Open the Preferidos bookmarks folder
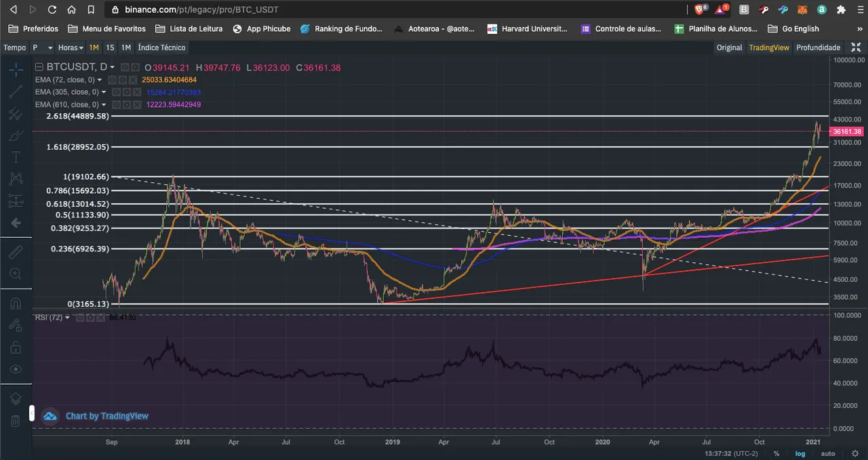This screenshot has height=460, width=868. tap(33, 28)
